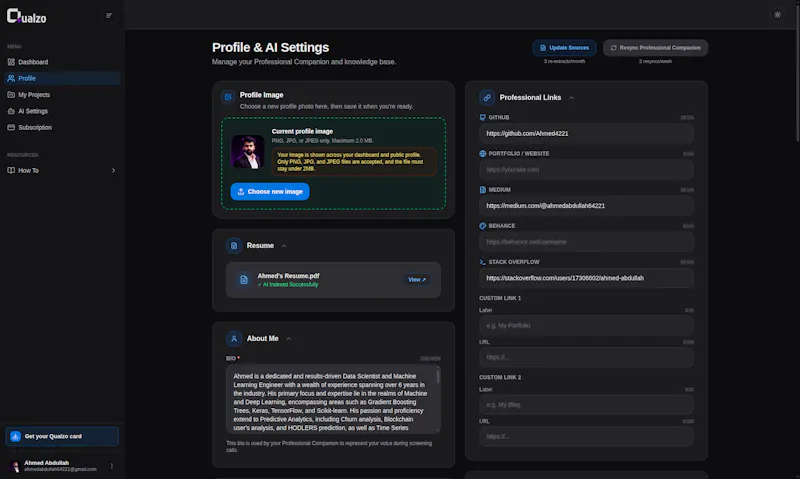
Task: Click the '2 resyncs/week' text
Action: click(655, 61)
